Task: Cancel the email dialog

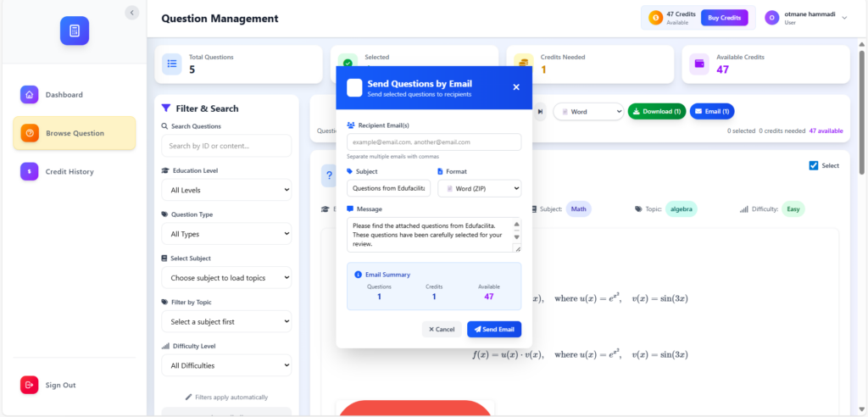Action: click(442, 329)
